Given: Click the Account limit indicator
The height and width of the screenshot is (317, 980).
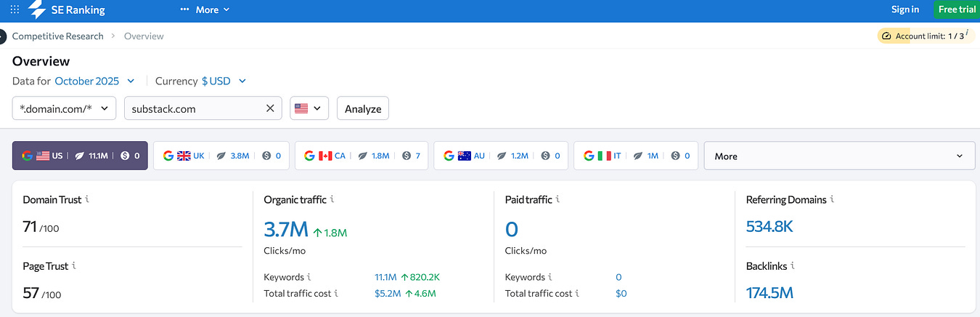Looking at the screenshot, I should (925, 36).
